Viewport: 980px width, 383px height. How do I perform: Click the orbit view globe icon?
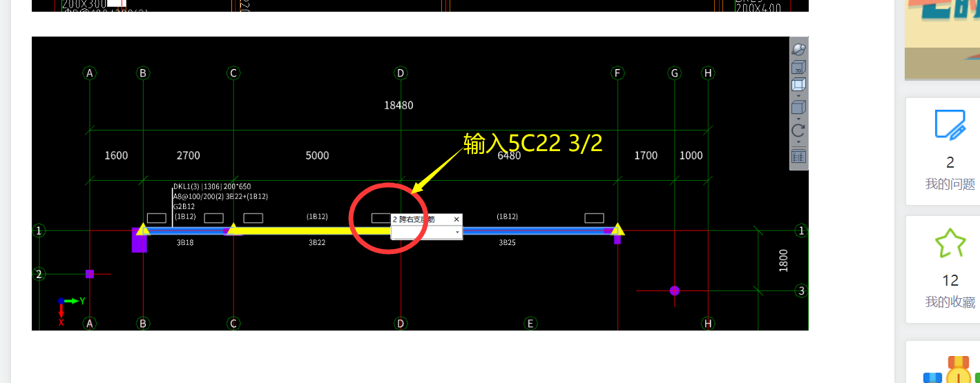[798, 50]
